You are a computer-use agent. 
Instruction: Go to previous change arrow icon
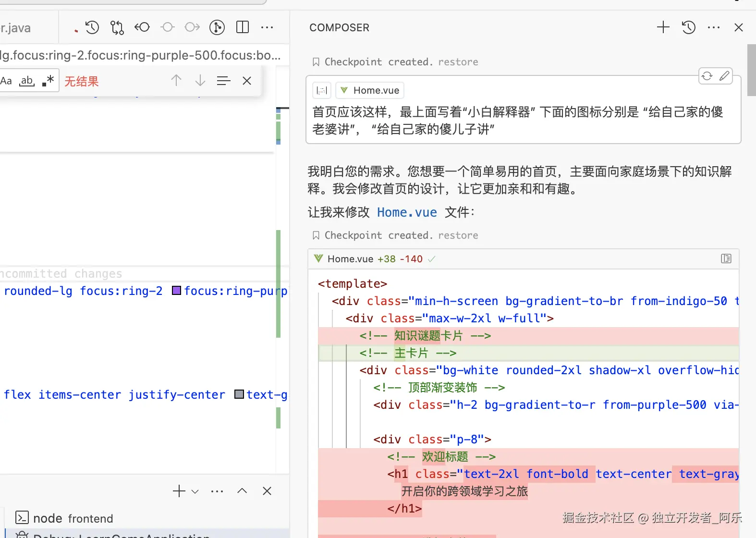(x=142, y=27)
